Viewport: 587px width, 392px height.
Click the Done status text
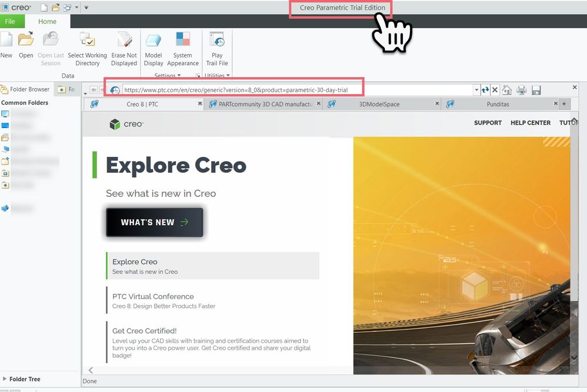click(x=89, y=381)
